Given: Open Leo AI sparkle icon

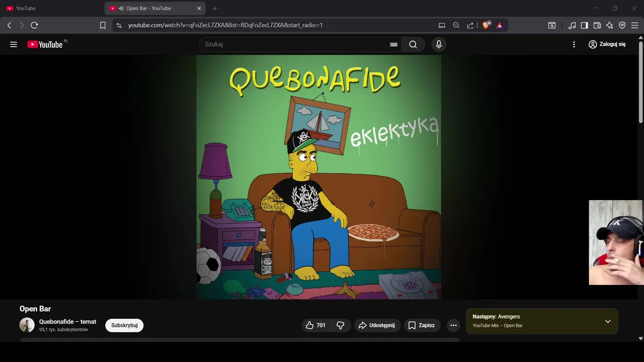Looking at the screenshot, I should pyautogui.click(x=610, y=25).
